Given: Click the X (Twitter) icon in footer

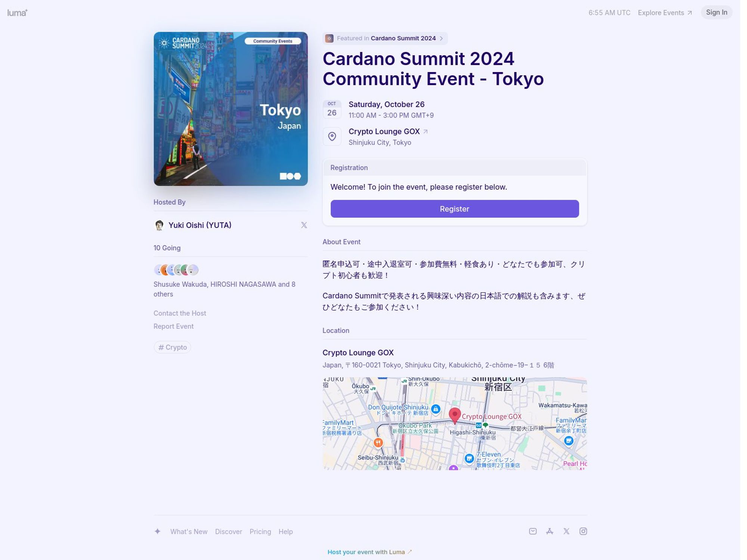Looking at the screenshot, I should 567,531.
